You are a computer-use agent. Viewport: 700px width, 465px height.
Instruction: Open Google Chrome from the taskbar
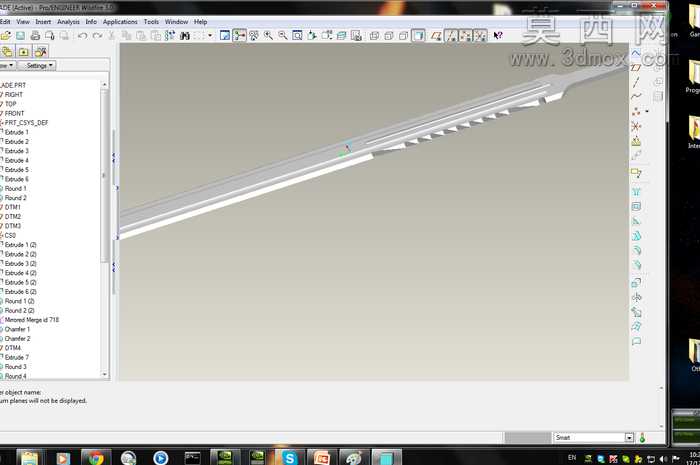point(96,458)
